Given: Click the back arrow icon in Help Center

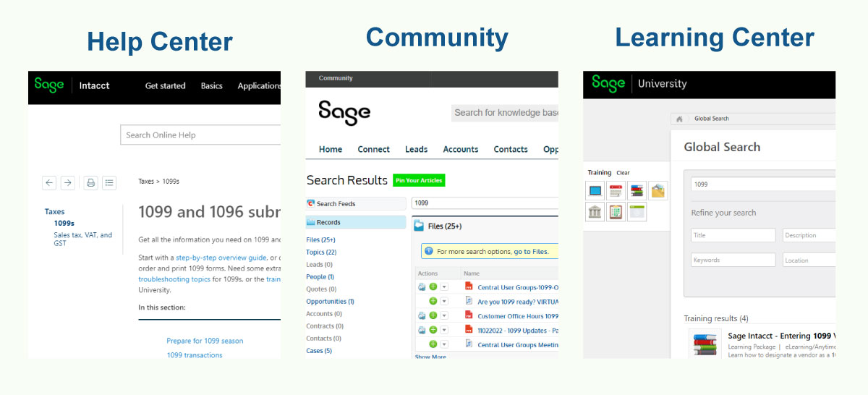Looking at the screenshot, I should pyautogui.click(x=49, y=183).
